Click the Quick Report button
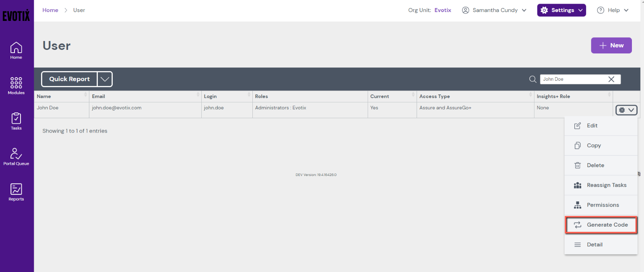Viewport: 644px width, 272px height. [69, 79]
